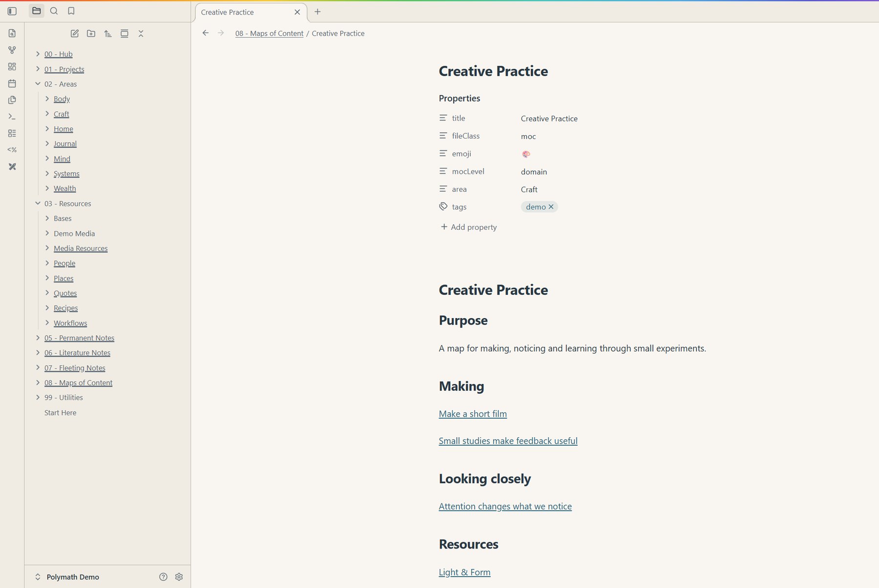Open command palette terminal ribbon icon

click(x=12, y=117)
